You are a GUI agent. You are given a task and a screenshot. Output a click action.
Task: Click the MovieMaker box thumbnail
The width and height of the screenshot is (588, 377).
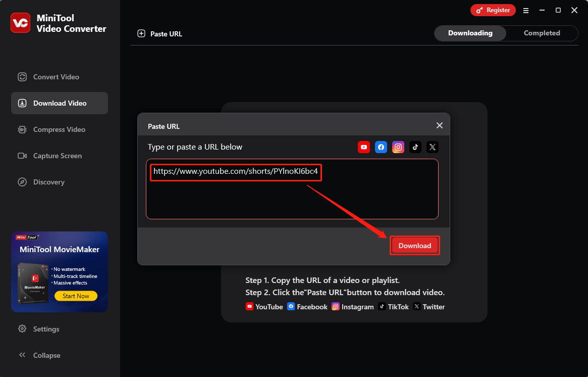tap(33, 283)
